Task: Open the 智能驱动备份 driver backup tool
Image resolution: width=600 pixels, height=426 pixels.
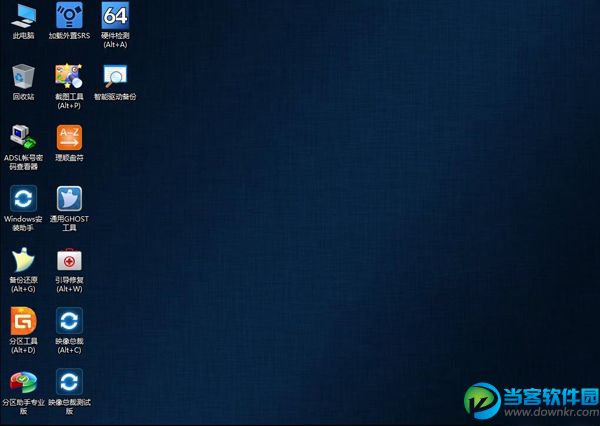Action: pyautogui.click(x=115, y=76)
